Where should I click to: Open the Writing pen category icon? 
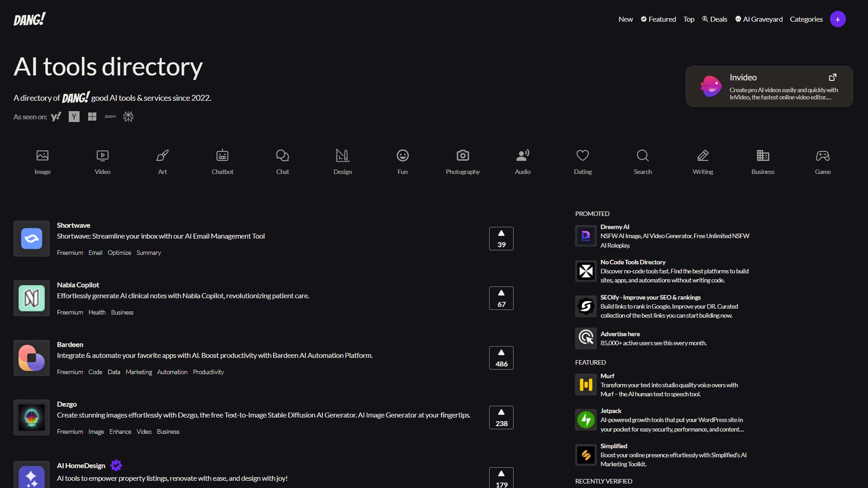coord(703,156)
